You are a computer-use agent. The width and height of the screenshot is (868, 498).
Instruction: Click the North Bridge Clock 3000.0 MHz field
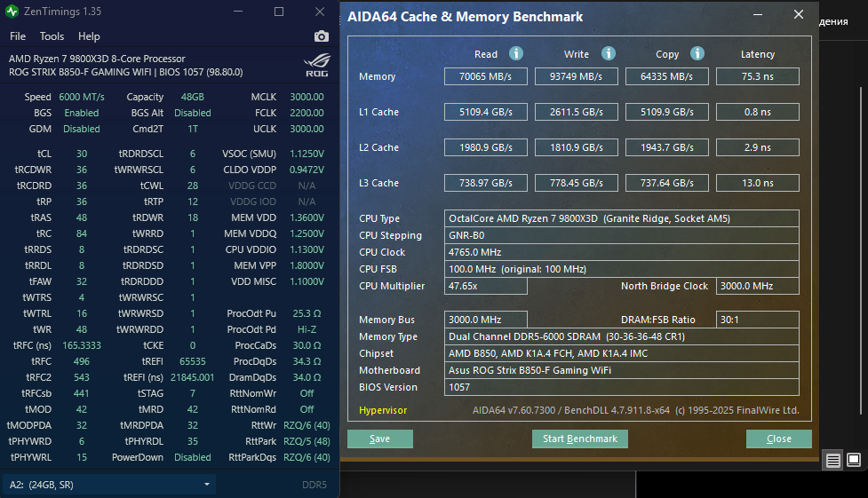click(x=758, y=286)
